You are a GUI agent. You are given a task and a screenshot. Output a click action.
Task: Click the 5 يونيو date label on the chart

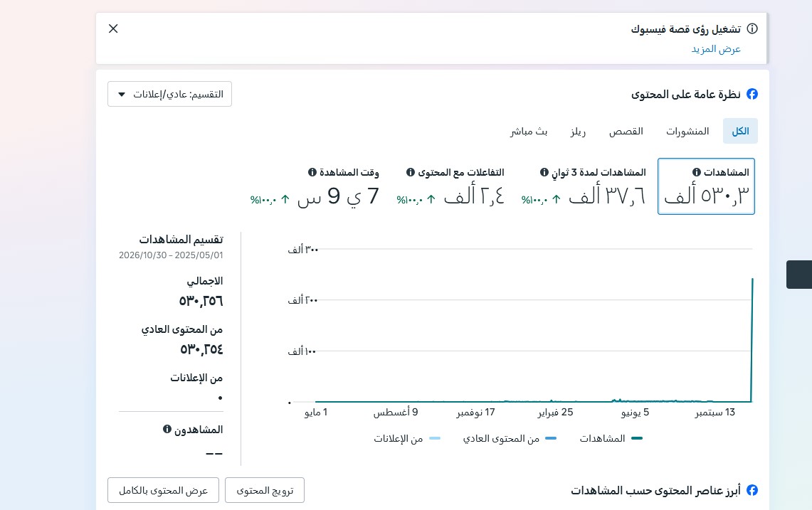[635, 412]
